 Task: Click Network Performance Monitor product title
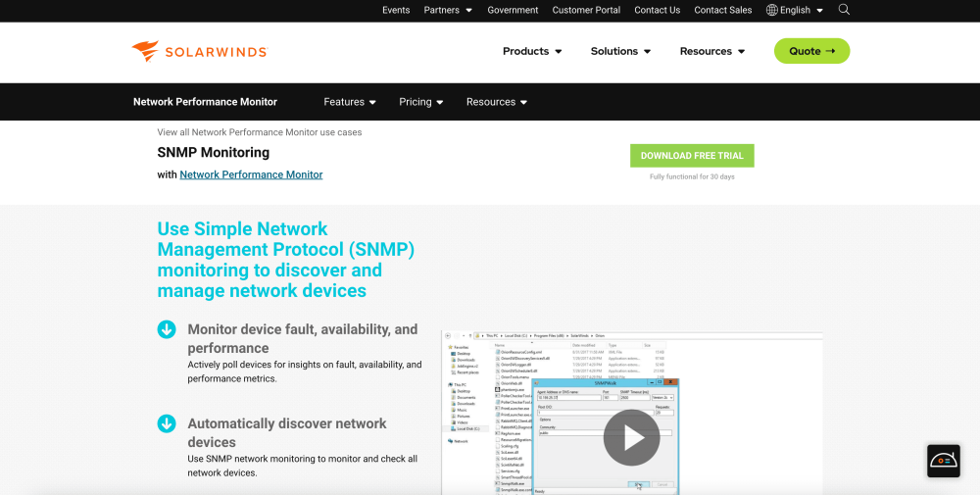coord(205,102)
